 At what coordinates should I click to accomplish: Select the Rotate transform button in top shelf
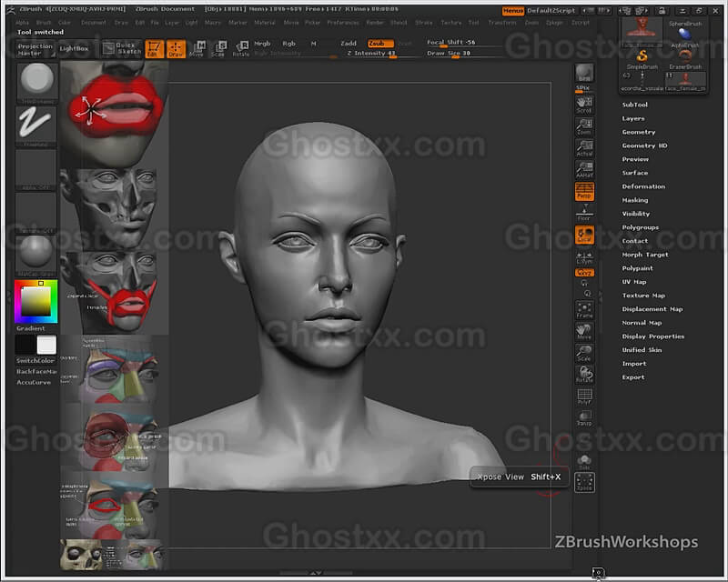tap(240, 49)
